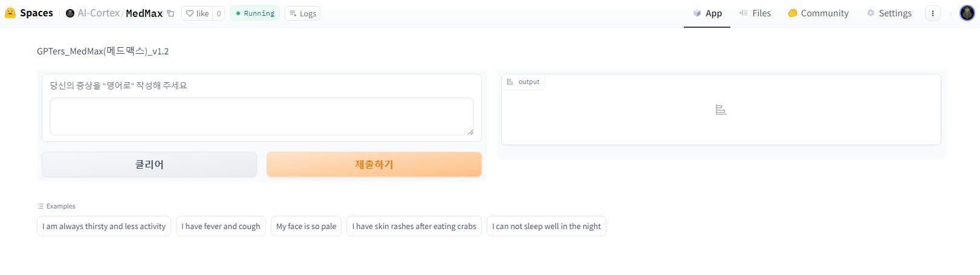Select example "I am always thirsty and less activity"

104,226
